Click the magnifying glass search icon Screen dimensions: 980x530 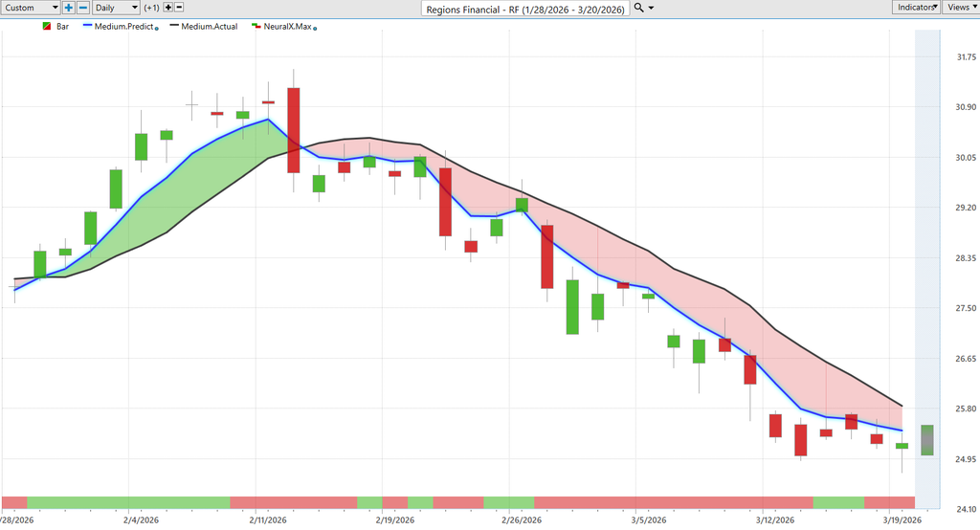tap(638, 8)
